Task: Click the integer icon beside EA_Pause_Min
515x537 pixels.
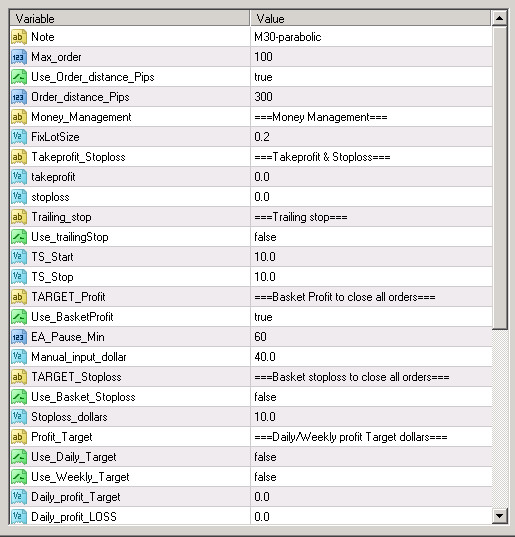Action: pyautogui.click(x=18, y=337)
